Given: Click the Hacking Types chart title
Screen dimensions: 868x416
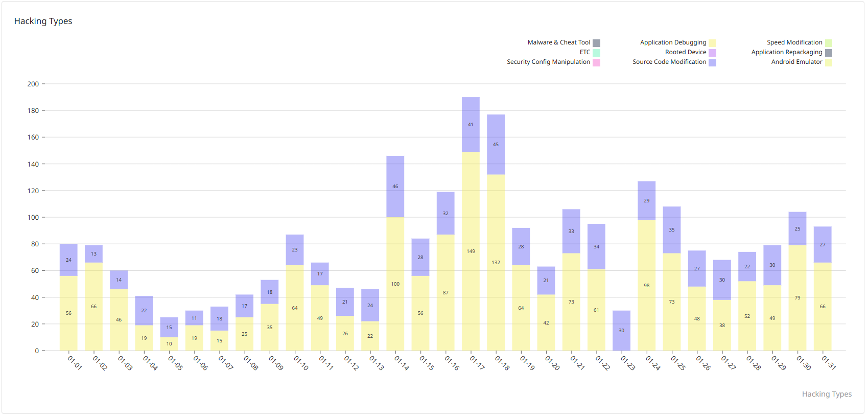Looking at the screenshot, I should 43,21.
